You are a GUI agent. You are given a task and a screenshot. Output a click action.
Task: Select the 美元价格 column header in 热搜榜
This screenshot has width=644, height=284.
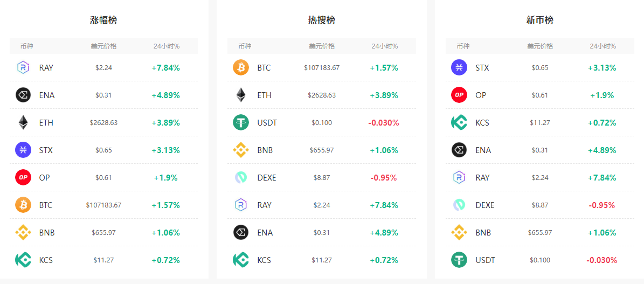322,46
